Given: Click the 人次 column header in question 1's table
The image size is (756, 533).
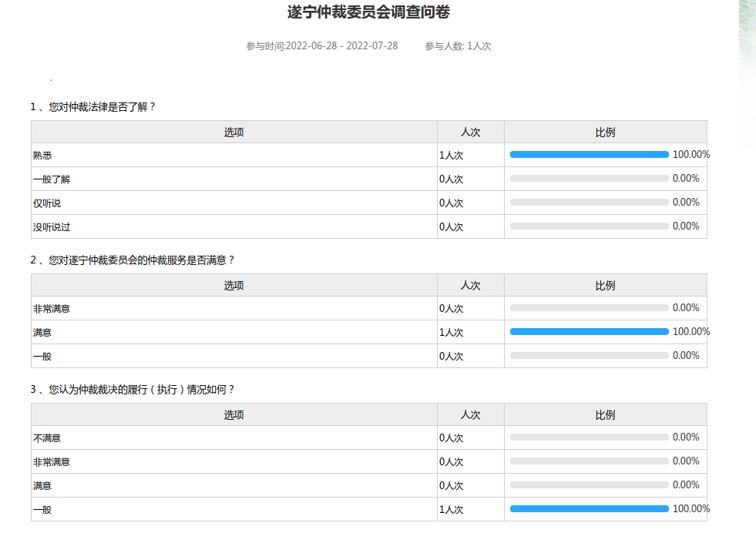Looking at the screenshot, I should click(470, 132).
